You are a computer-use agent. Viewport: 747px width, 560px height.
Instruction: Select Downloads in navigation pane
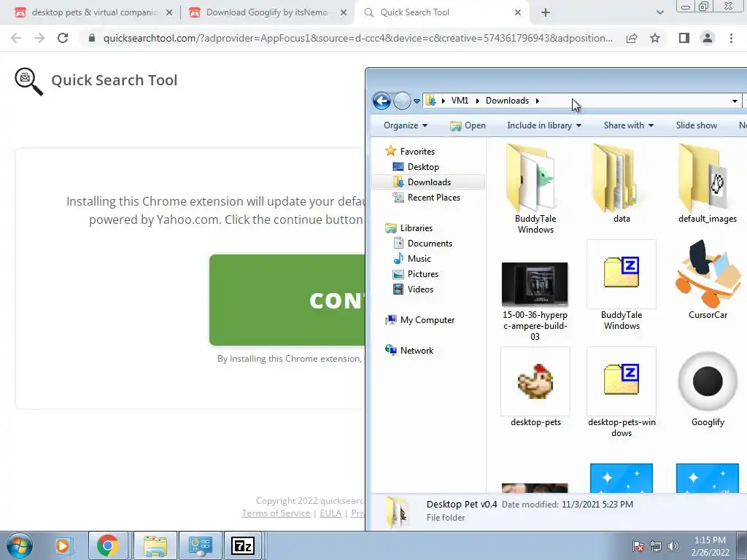pyautogui.click(x=429, y=182)
